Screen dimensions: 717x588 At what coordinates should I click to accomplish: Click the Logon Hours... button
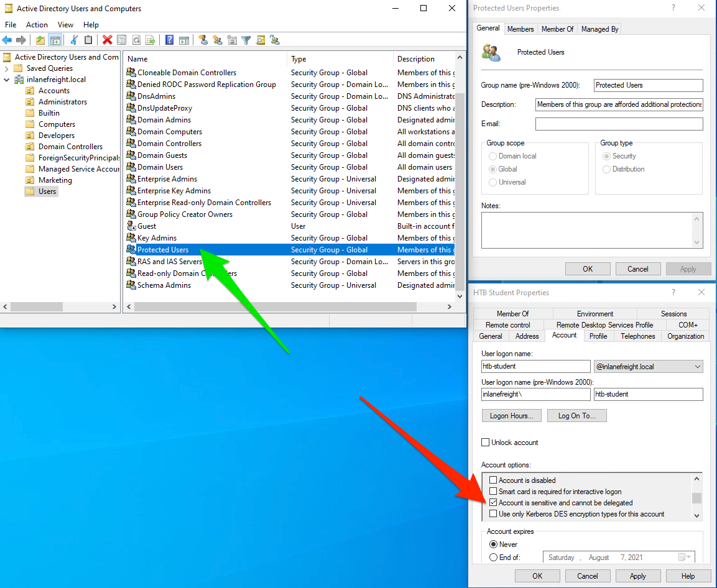511,416
